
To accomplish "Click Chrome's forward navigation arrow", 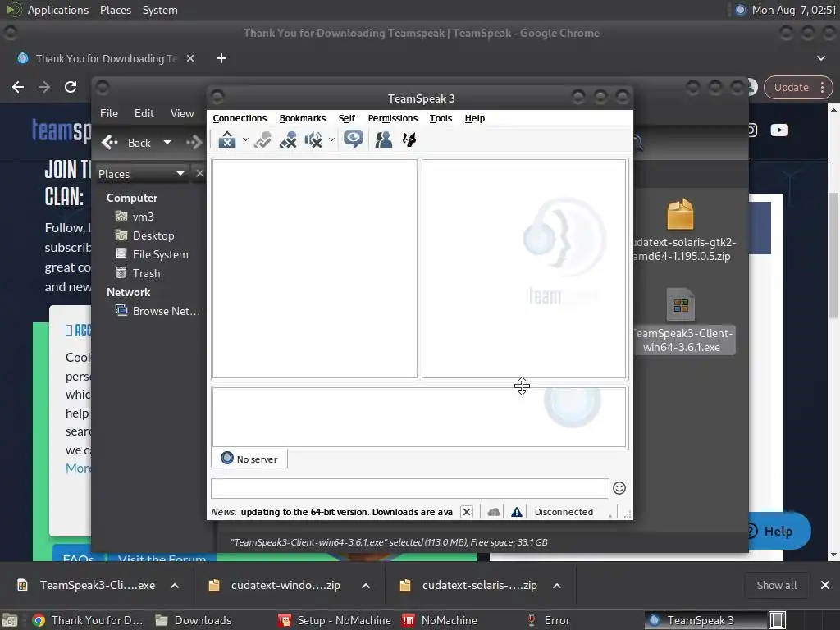I will point(44,87).
